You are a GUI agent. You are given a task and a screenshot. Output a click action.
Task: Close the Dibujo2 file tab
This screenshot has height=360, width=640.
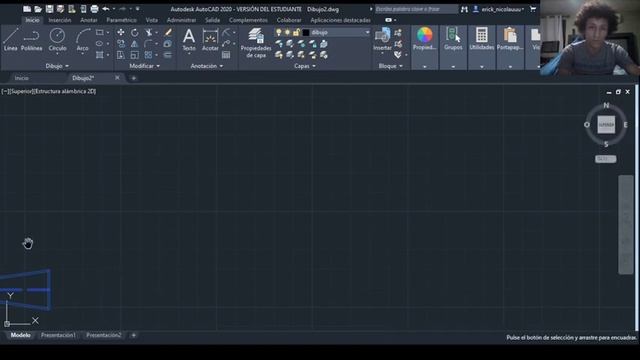point(117,78)
